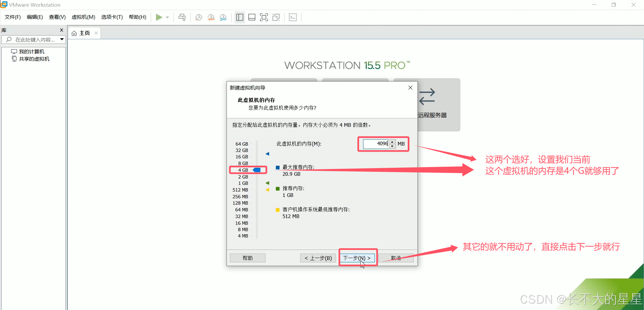
Task: Click the revert to snapshot icon
Action: click(x=211, y=17)
